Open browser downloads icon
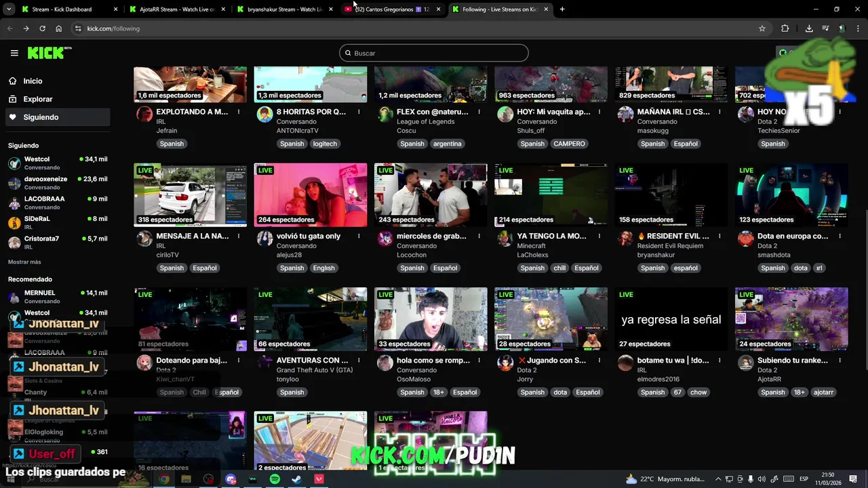 coord(809,28)
